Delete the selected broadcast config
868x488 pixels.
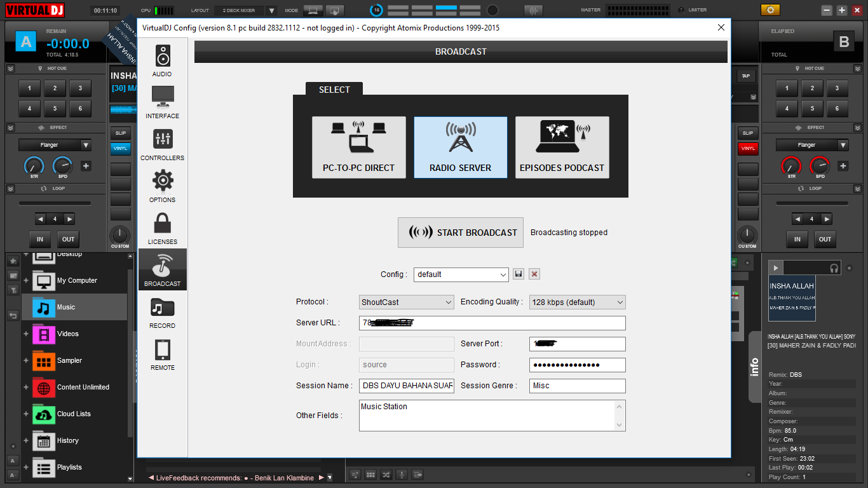pos(534,273)
